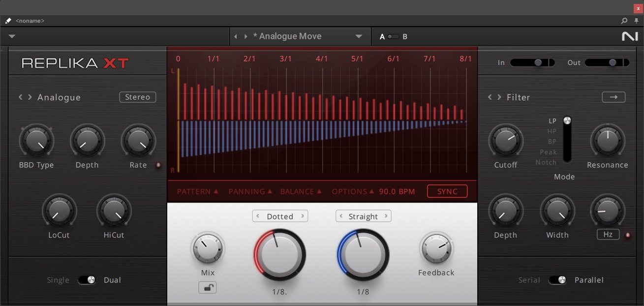Toggle the LED beside Hz button

pyautogui.click(x=628, y=235)
